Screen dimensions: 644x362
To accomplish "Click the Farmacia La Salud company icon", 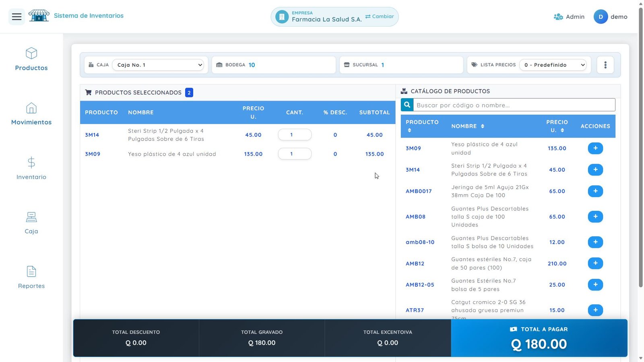I will 282,17.
